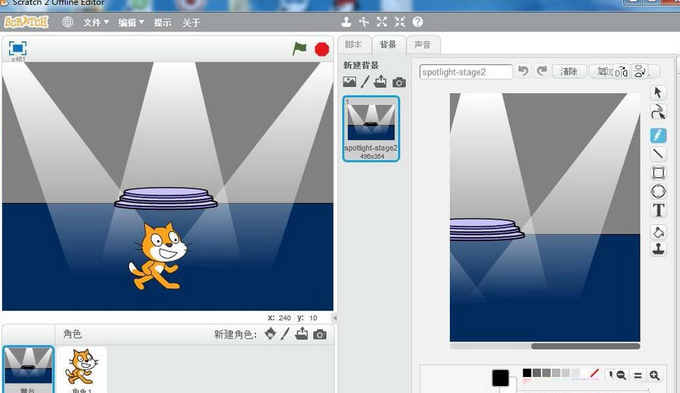Pick the dark gray palette swatch
Screen dimensions: 680x393
tap(537, 373)
